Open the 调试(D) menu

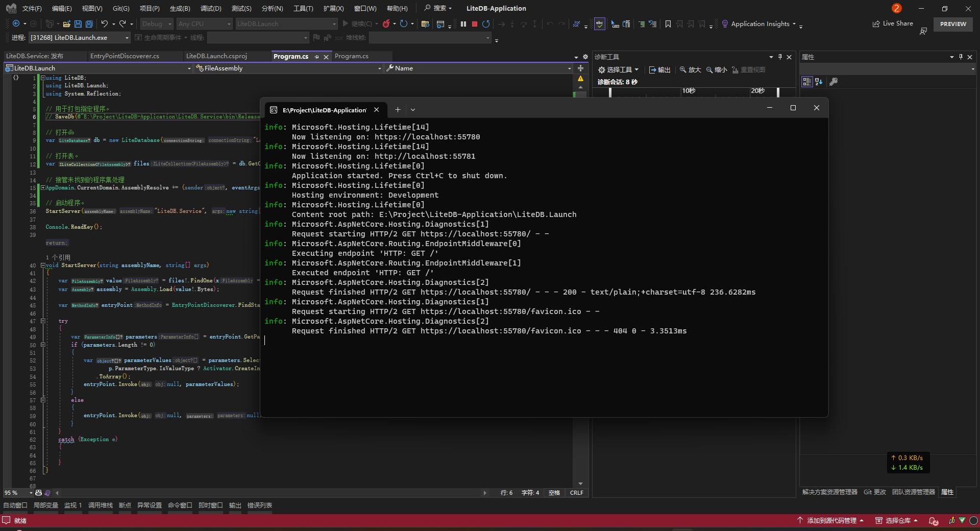pos(210,9)
